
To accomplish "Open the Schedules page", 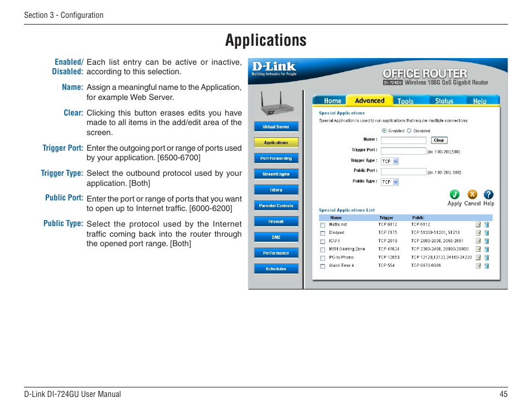I will tap(276, 269).
